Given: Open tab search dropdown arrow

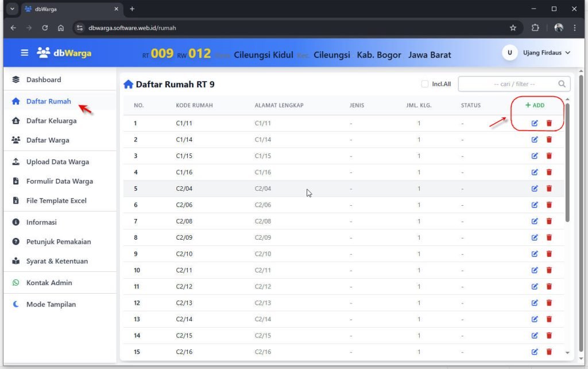Looking at the screenshot, I should click(x=13, y=9).
